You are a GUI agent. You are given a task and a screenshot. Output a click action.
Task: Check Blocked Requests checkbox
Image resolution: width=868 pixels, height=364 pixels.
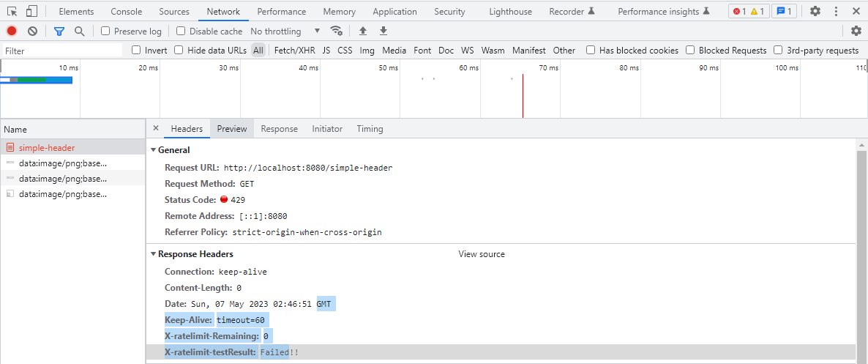[690, 51]
